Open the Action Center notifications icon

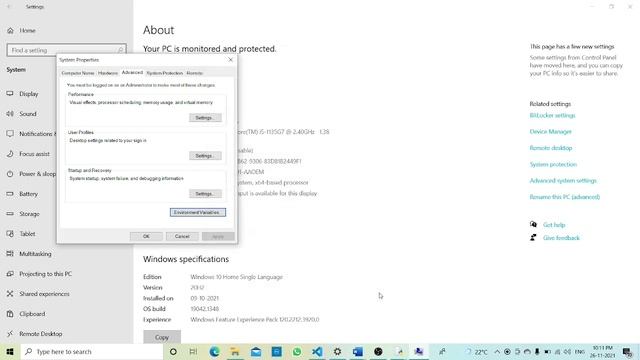tap(628, 351)
